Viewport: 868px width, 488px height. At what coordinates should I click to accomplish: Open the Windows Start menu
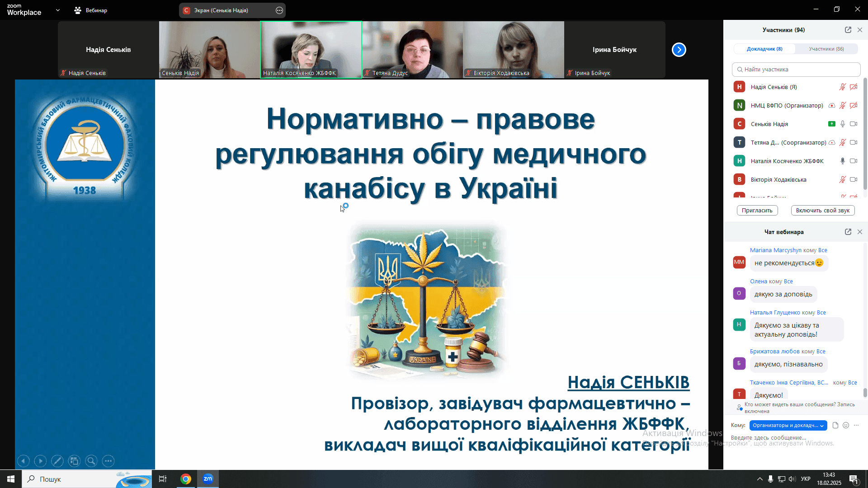11,479
